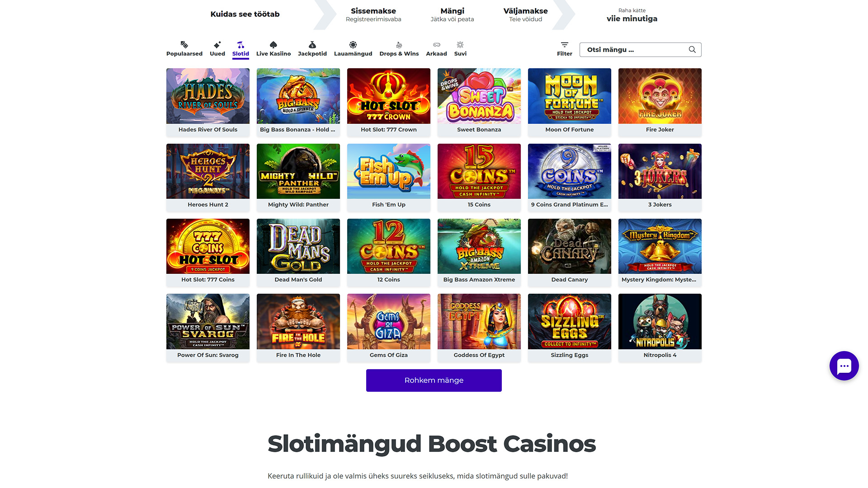Select the Suvi sun icon
This screenshot has height=488, width=868.
click(x=460, y=45)
